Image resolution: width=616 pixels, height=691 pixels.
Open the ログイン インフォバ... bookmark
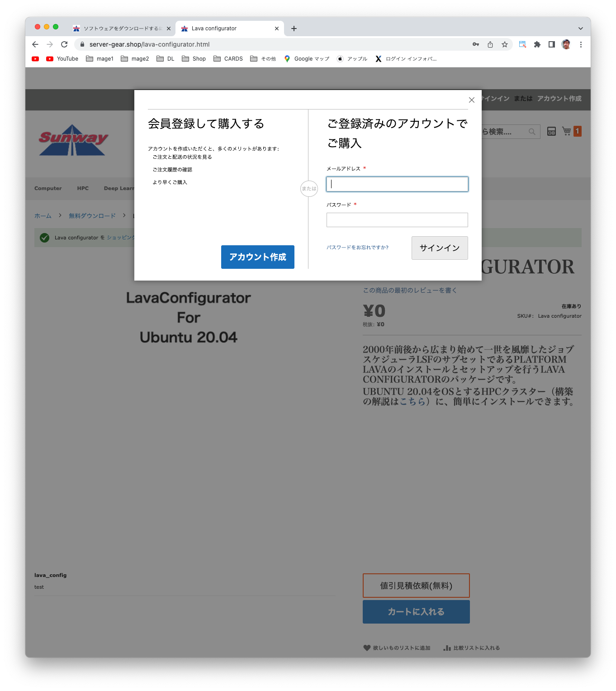pyautogui.click(x=406, y=59)
